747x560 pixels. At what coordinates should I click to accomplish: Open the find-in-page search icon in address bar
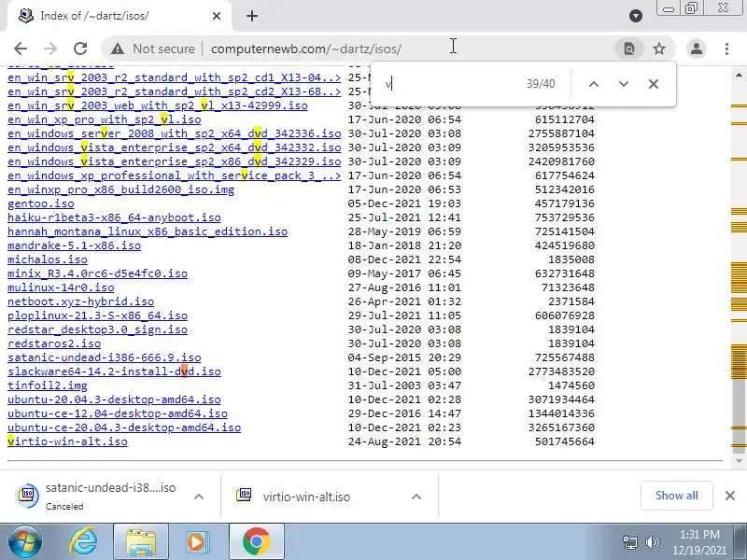629,49
